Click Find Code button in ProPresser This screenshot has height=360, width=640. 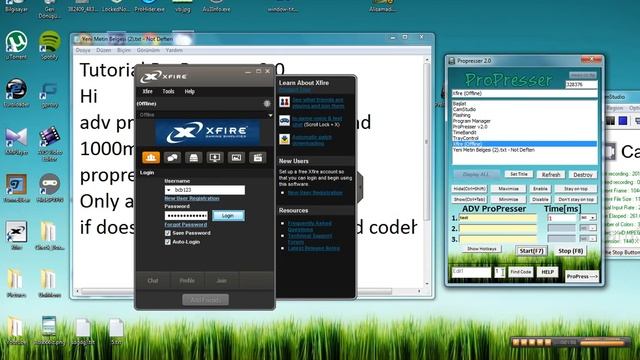pos(520,272)
